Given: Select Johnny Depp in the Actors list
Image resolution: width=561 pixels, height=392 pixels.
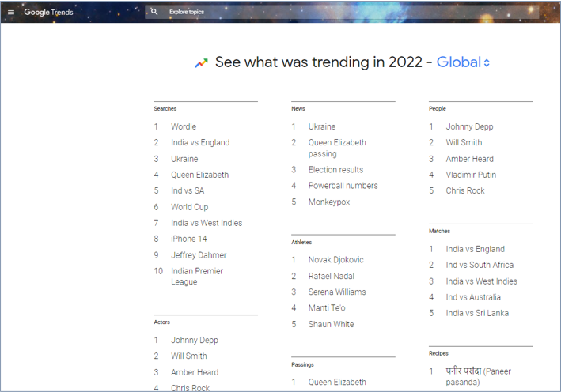Looking at the screenshot, I should coord(195,340).
